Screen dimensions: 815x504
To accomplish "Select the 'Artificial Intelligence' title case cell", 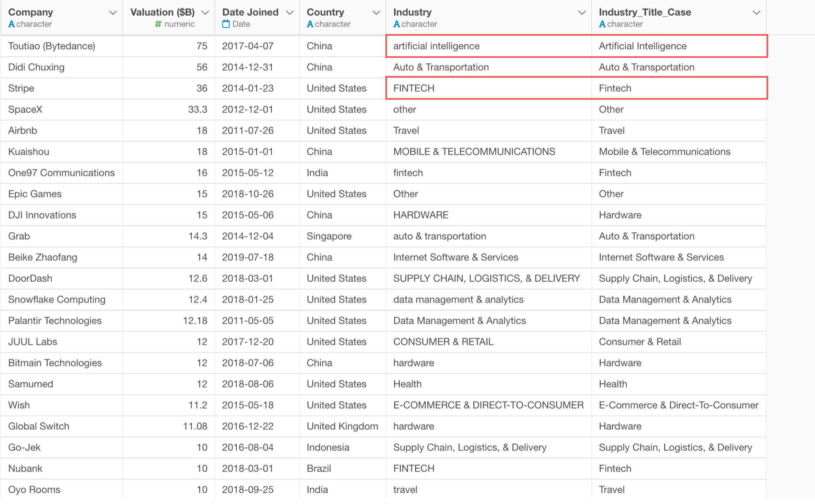I will (679, 46).
